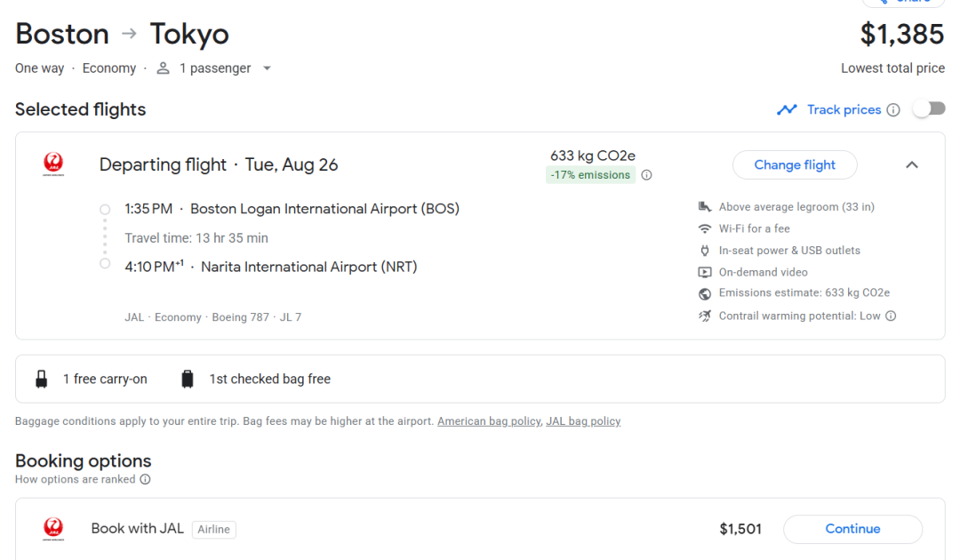Open the Economy class selector

click(x=109, y=68)
